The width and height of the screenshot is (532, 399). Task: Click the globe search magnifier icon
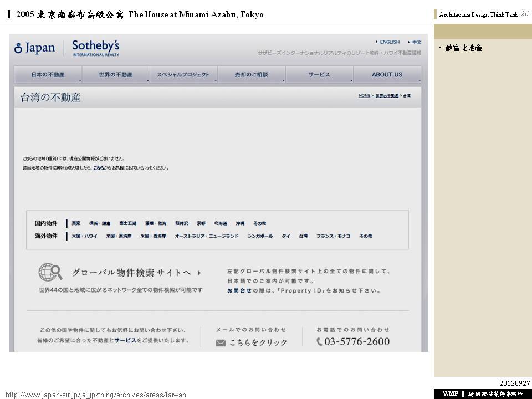(50, 272)
